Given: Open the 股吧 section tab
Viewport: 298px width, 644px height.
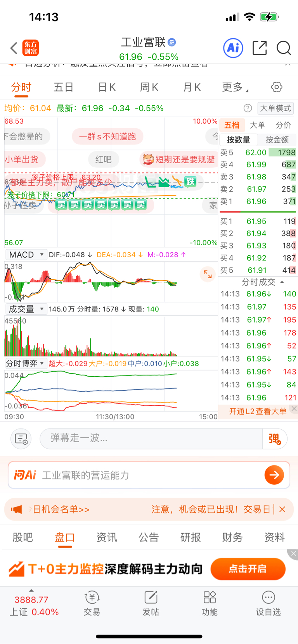Looking at the screenshot, I should coord(23,537).
